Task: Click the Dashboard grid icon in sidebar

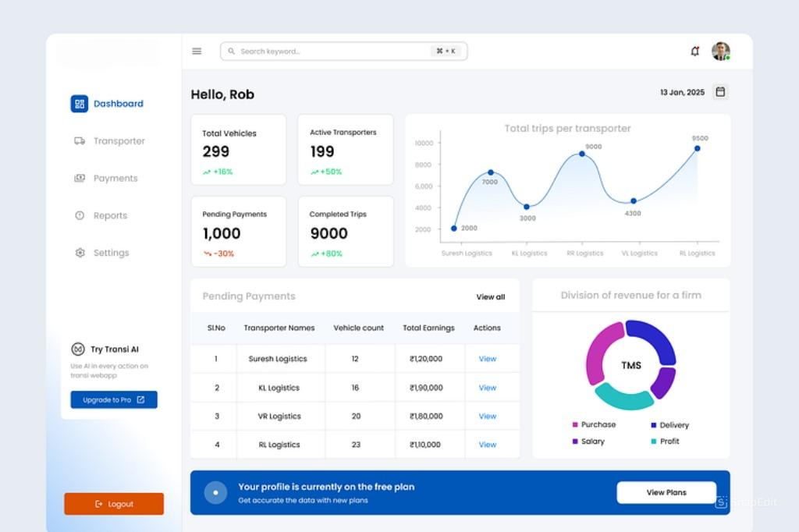Action: pyautogui.click(x=79, y=104)
